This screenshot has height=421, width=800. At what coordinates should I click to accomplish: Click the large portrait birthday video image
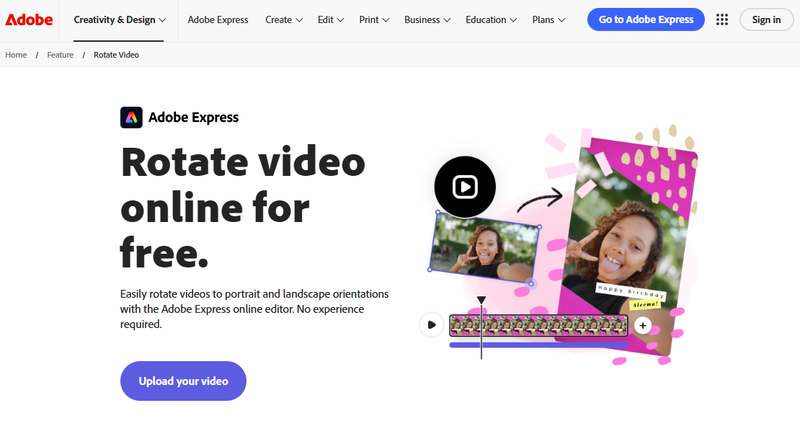click(628, 245)
